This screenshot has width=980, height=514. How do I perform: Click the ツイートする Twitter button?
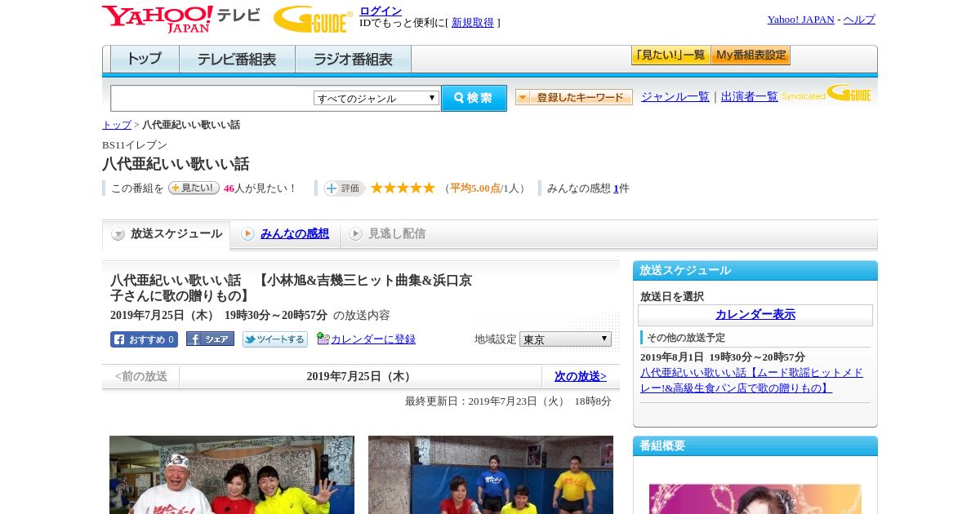(275, 339)
